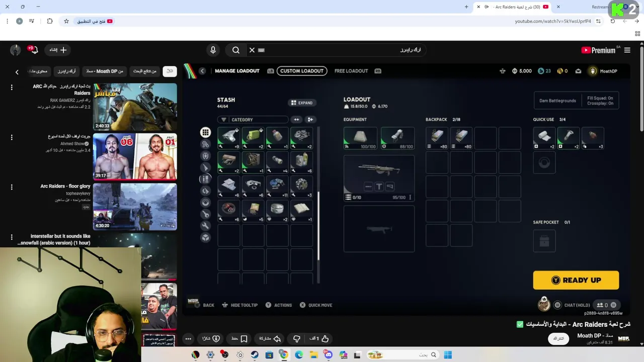Open Microsoft Edge from the taskbar

[x=299, y=355]
